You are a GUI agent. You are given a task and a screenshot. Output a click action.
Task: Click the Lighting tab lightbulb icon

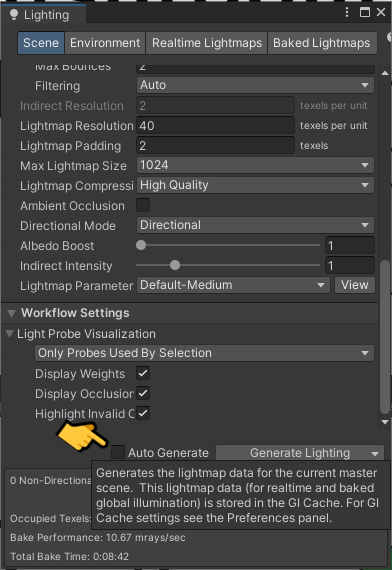(14, 15)
